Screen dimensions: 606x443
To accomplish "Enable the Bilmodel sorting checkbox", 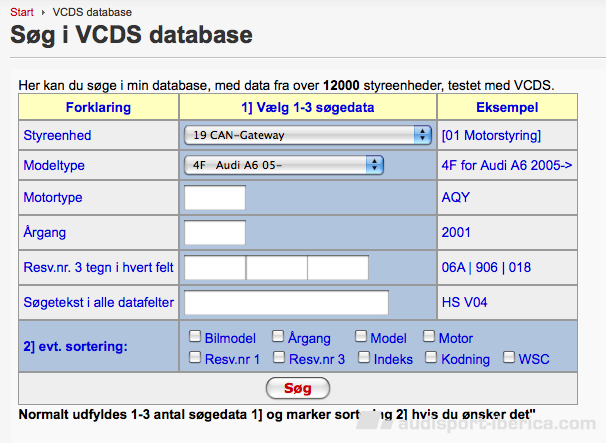I will coord(196,337).
